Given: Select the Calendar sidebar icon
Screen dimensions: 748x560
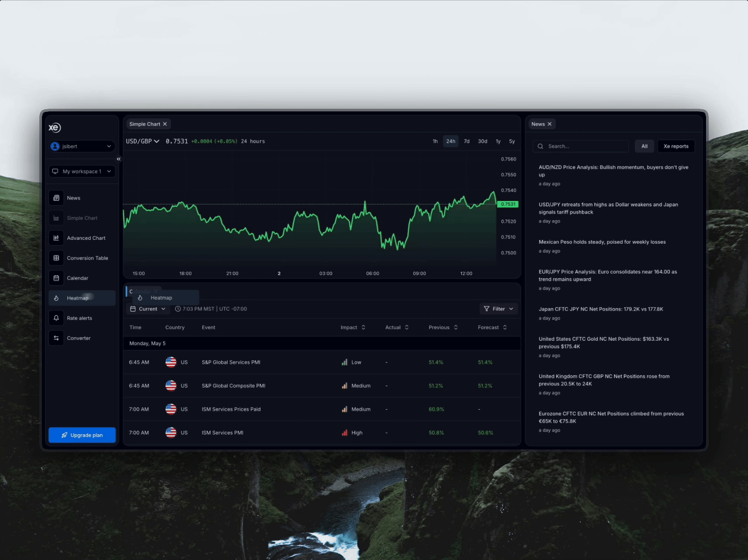Looking at the screenshot, I should (77, 278).
